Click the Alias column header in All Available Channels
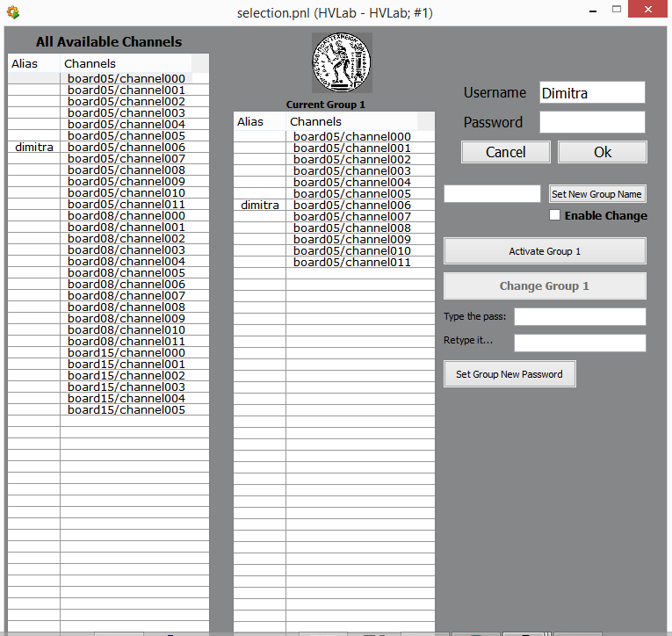672x636 pixels. pyautogui.click(x=34, y=63)
